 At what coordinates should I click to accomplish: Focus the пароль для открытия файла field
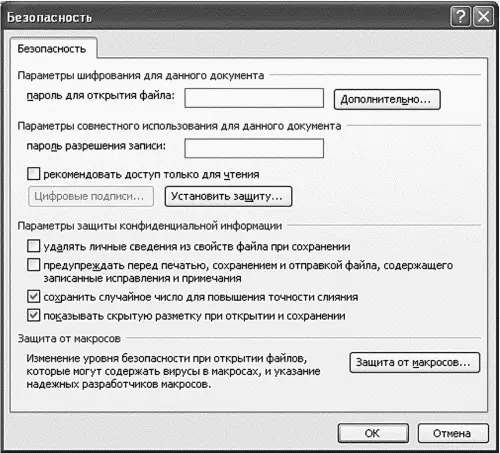254,98
